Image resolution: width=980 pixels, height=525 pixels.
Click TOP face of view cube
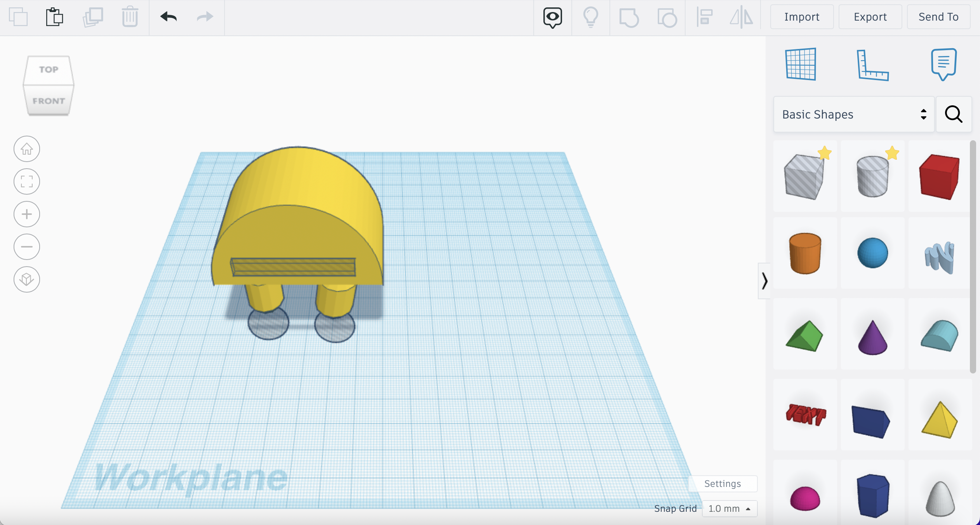click(x=49, y=70)
